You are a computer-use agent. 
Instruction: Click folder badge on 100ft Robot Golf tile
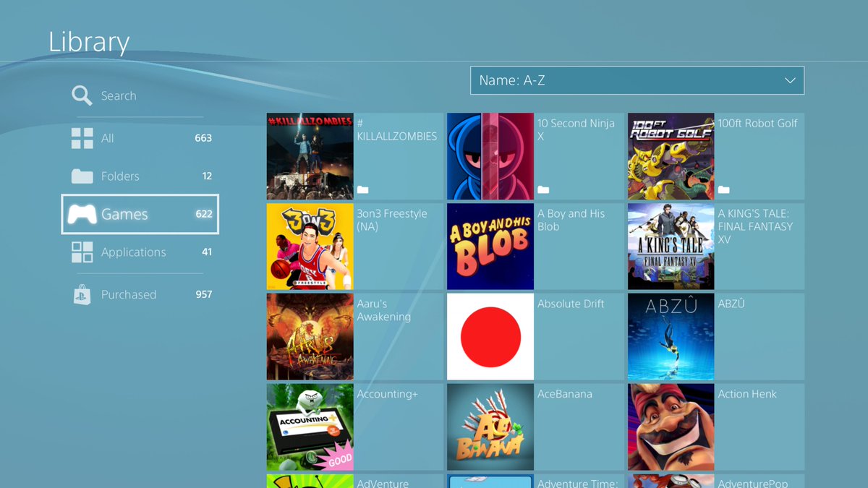(723, 190)
